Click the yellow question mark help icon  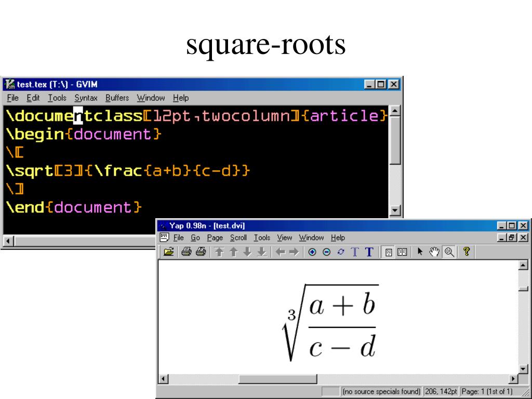click(x=467, y=251)
